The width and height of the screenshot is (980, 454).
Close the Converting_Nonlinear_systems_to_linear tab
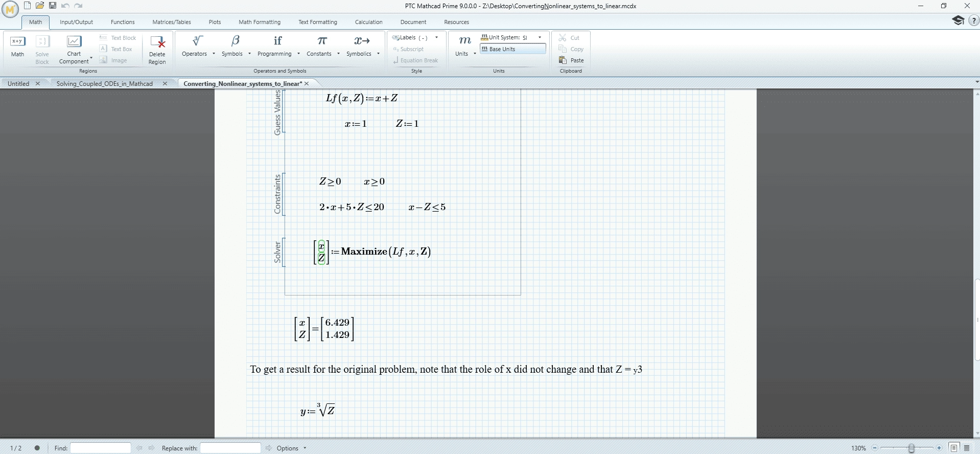(307, 83)
